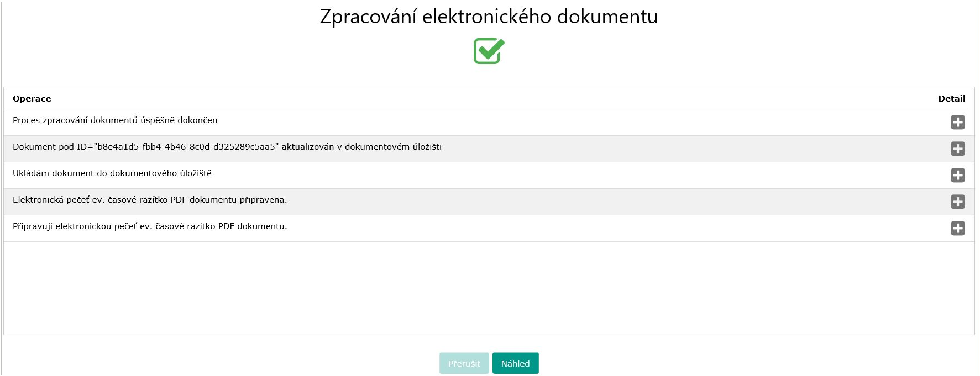
Task: Select the 'Detail' column header
Action: [x=951, y=99]
